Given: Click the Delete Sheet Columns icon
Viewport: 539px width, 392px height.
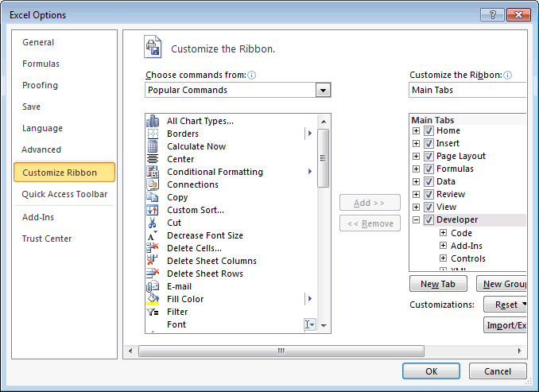Looking at the screenshot, I should pos(153,260).
